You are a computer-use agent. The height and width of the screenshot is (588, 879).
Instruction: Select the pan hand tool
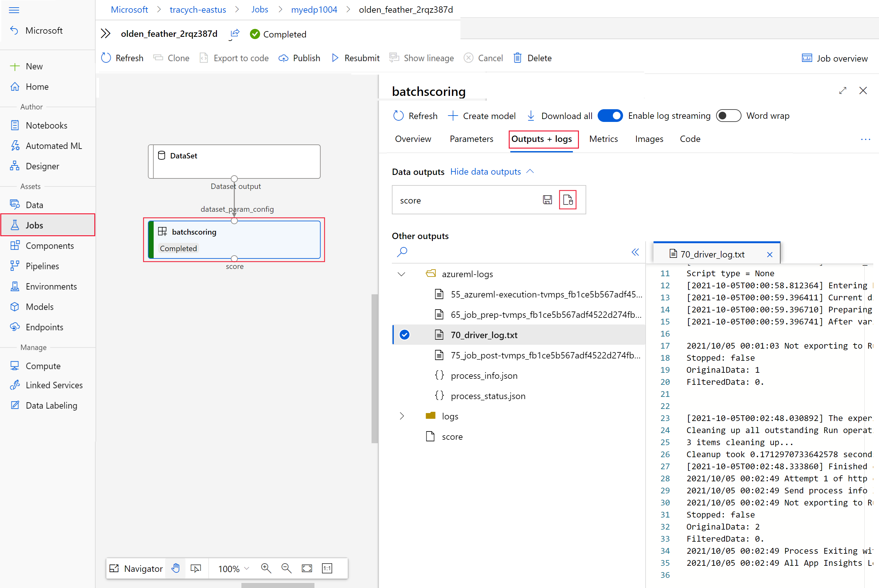pyautogui.click(x=176, y=568)
